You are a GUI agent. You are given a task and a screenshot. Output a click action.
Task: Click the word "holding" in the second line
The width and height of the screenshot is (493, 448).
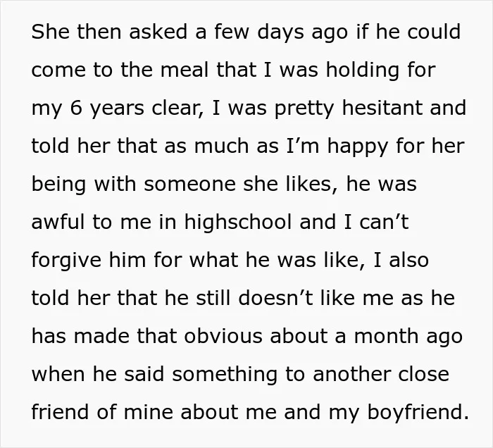coord(363,72)
